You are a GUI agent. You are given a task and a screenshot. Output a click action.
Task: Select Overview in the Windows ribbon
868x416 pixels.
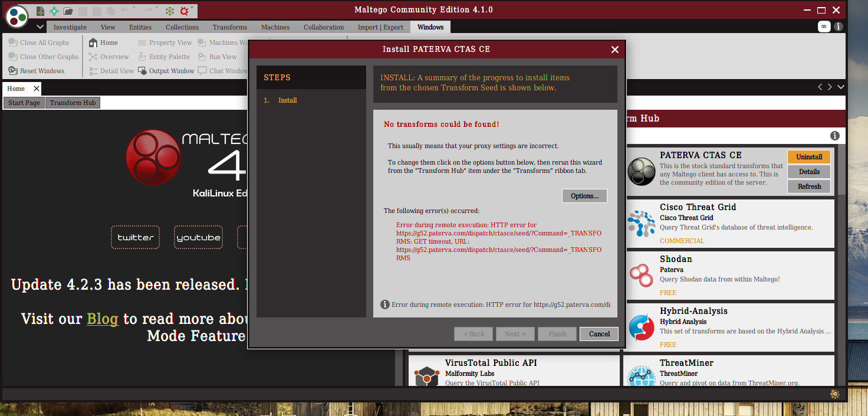108,57
